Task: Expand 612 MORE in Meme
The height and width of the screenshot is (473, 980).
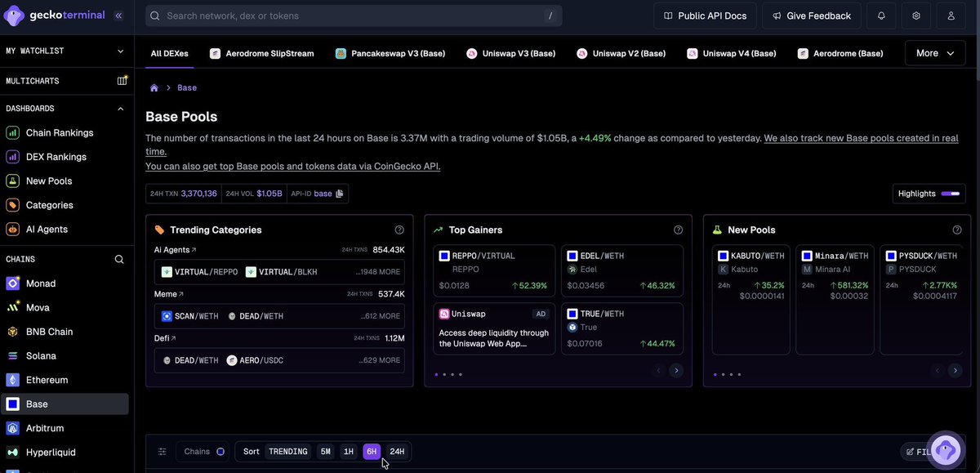Action: click(381, 316)
